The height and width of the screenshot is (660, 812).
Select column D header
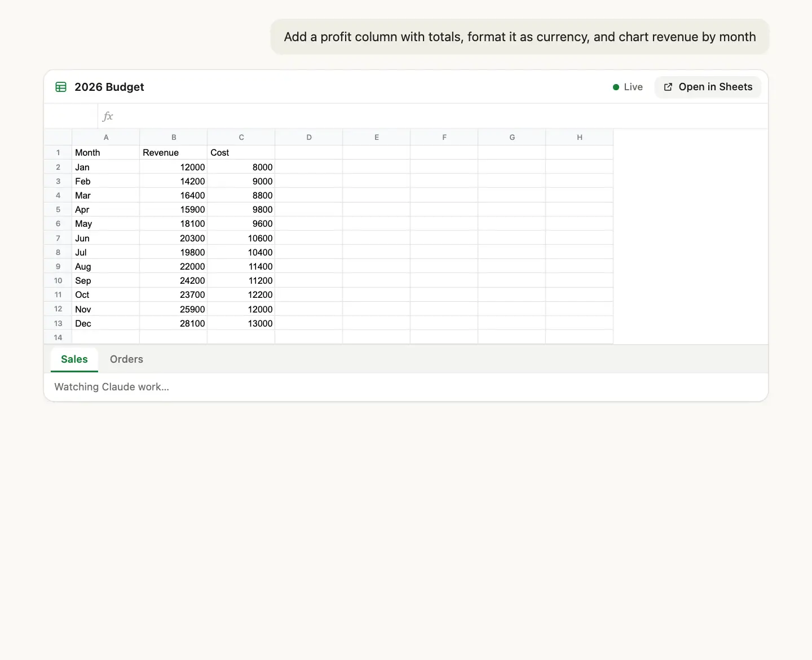(x=309, y=137)
